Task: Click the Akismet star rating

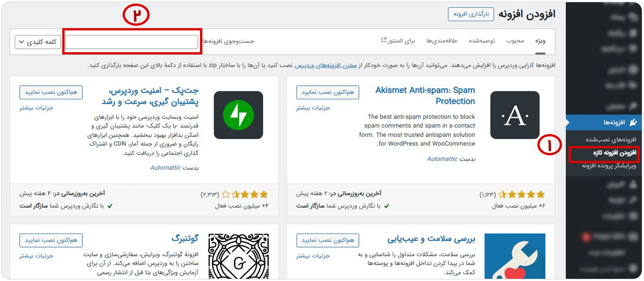Action: click(521, 194)
